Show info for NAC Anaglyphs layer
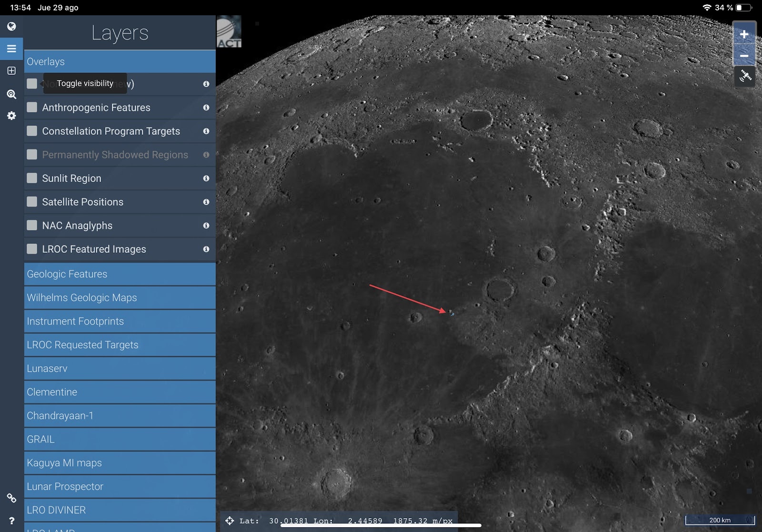The width and height of the screenshot is (762, 532). point(206,226)
